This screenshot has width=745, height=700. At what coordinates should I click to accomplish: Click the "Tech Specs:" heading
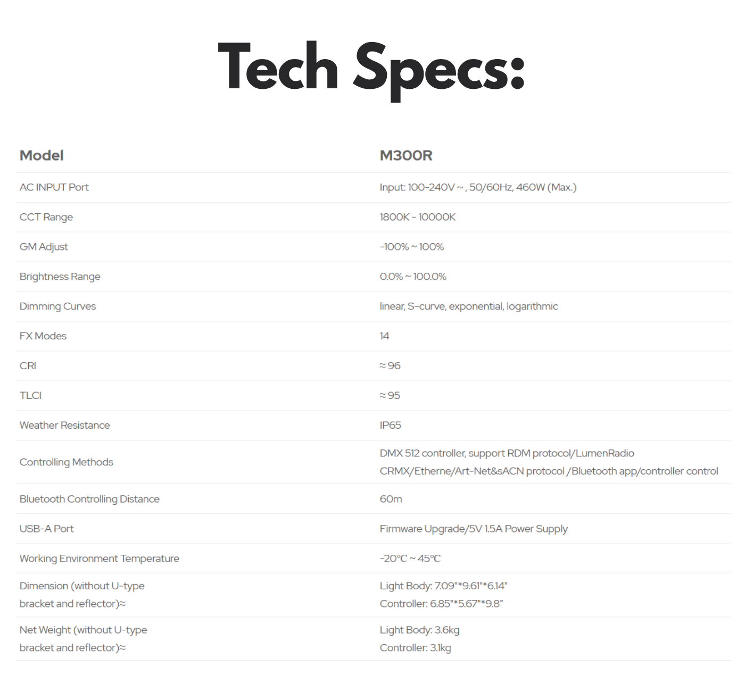[x=371, y=69]
